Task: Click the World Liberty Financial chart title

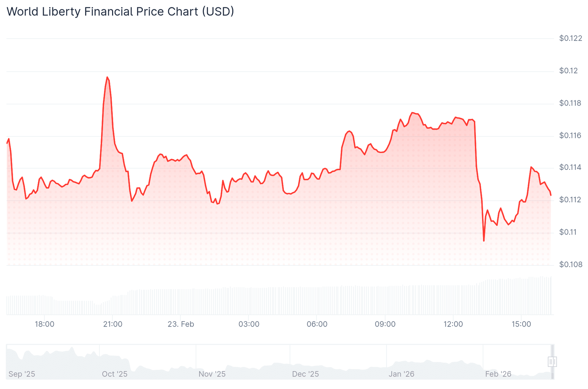Action: [120, 12]
